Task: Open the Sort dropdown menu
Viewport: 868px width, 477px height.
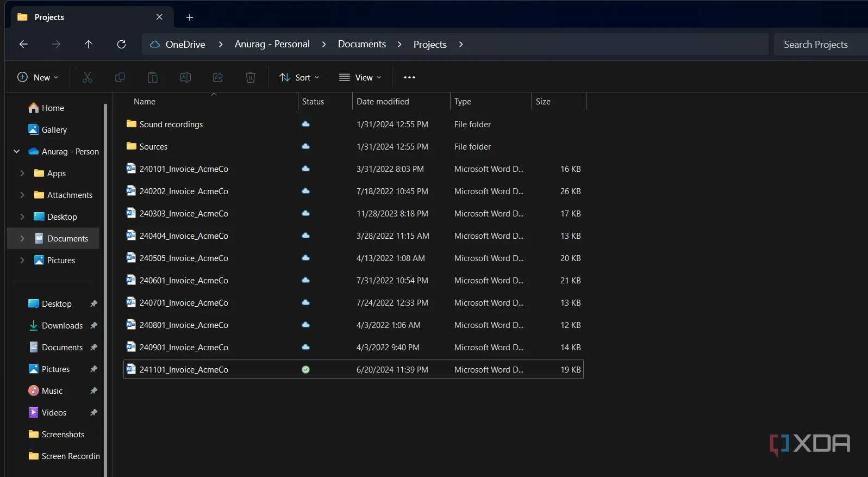Action: (x=299, y=77)
